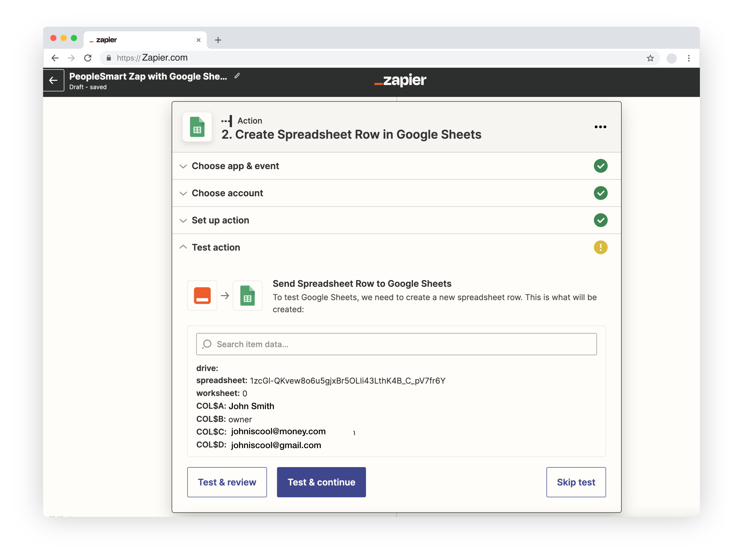Click Test & continue button
Screen dimensions: 743x560
(x=321, y=482)
